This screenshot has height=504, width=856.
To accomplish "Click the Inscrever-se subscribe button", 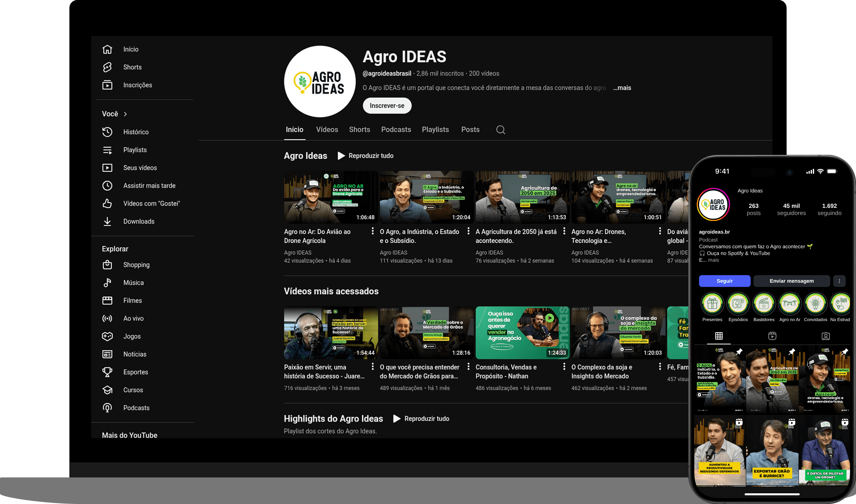I will click(387, 106).
